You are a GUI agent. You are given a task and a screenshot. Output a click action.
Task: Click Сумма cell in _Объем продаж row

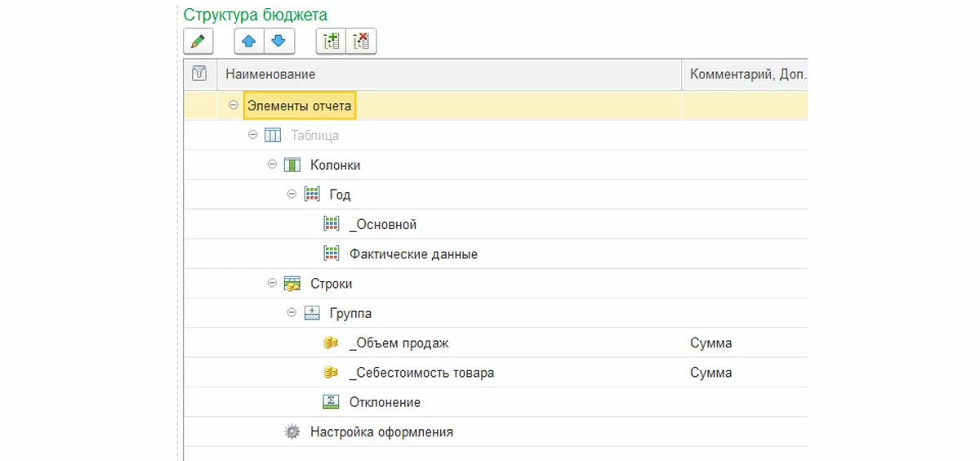pos(711,343)
